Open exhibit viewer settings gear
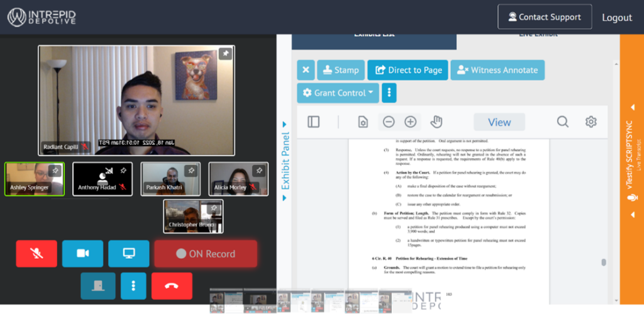644x316 pixels. tap(591, 122)
